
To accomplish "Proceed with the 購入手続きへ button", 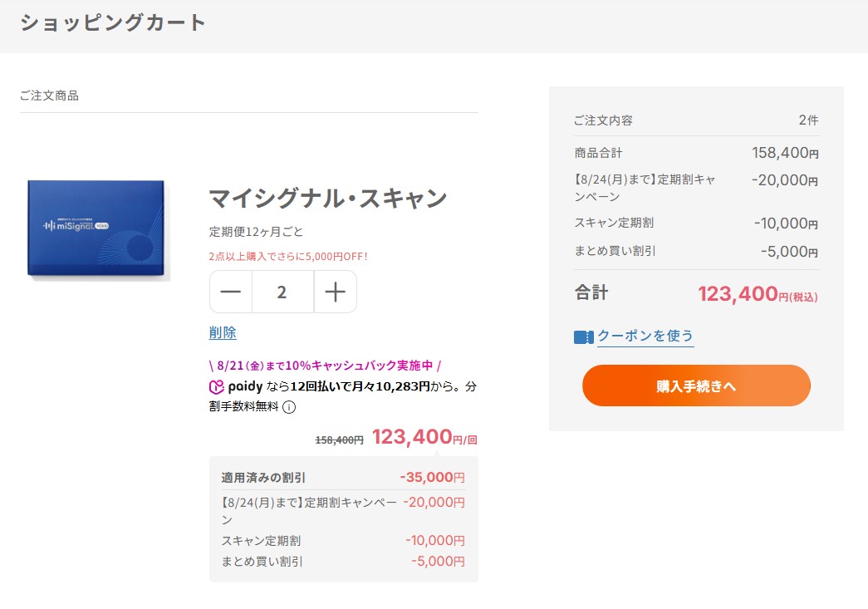I will (696, 386).
